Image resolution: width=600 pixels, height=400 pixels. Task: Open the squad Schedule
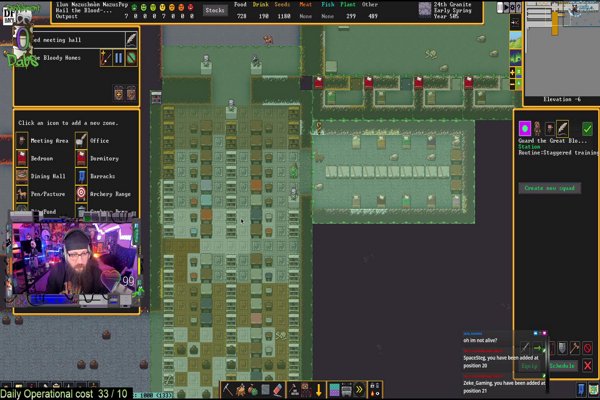[562, 366]
